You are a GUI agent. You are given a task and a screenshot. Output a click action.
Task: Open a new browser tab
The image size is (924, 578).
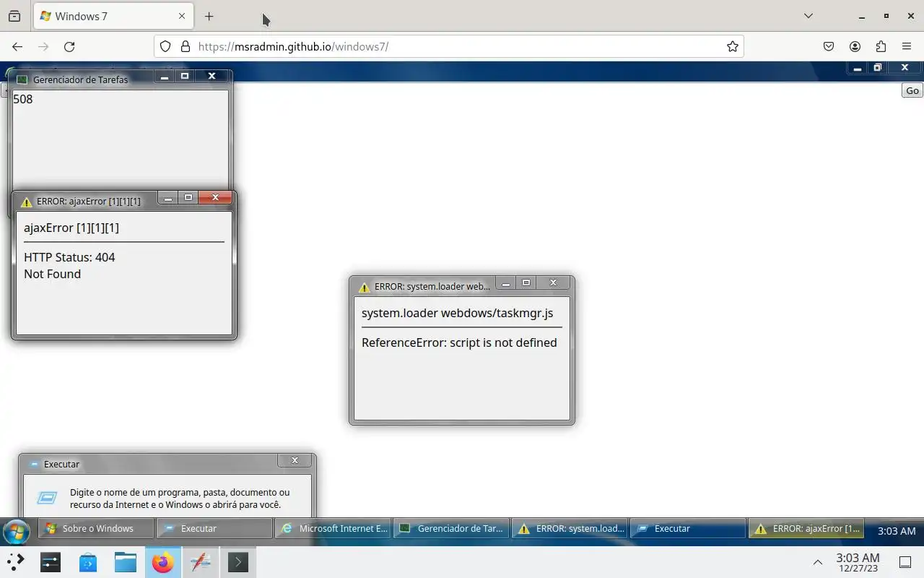(x=209, y=16)
